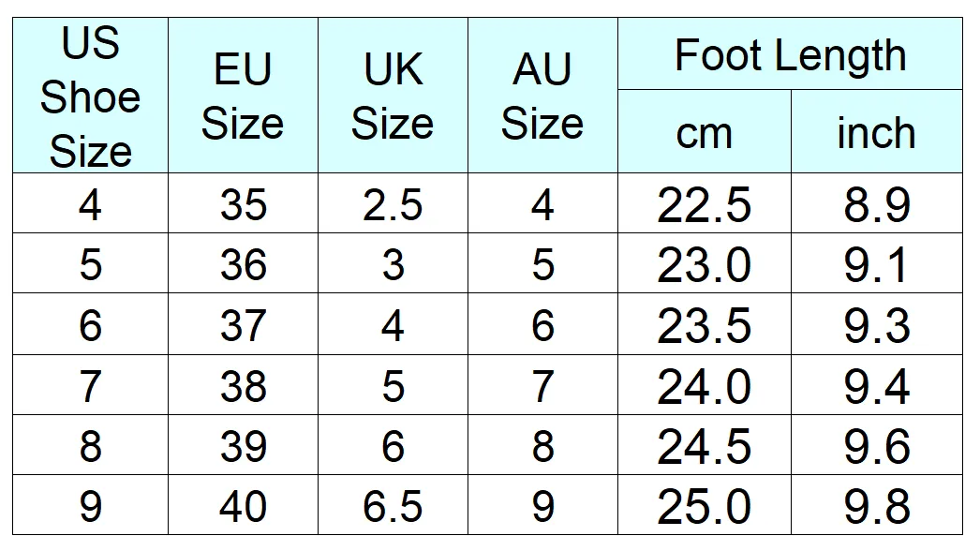
Task: Select EU size 35 cell
Action: [x=243, y=203]
